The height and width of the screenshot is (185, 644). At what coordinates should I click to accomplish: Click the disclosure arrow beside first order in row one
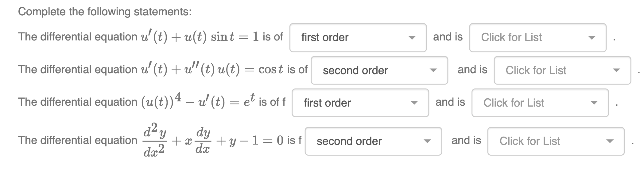click(x=412, y=38)
